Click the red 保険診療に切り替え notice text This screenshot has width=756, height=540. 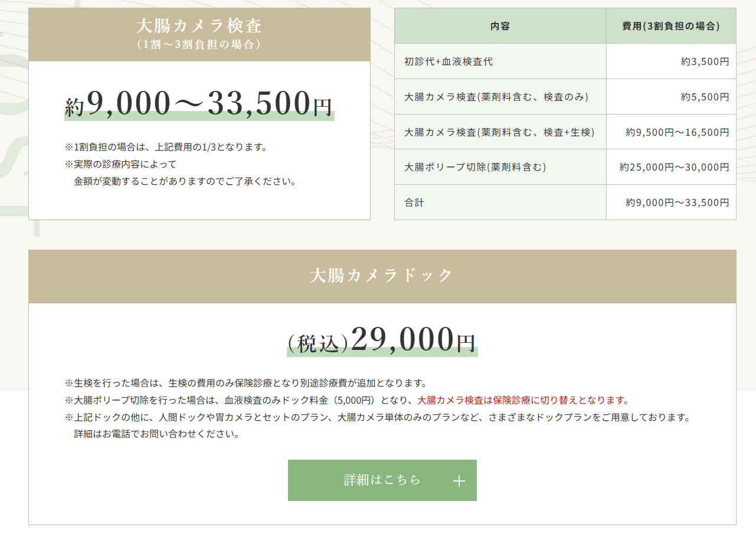[x=523, y=400]
